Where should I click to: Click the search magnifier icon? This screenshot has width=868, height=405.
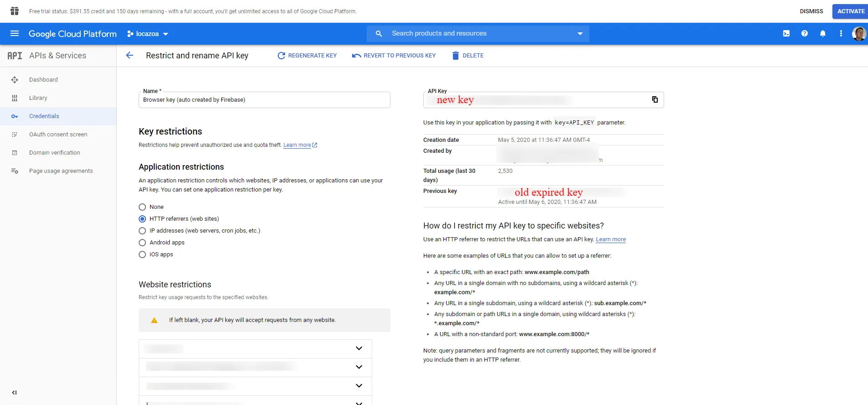coord(379,33)
